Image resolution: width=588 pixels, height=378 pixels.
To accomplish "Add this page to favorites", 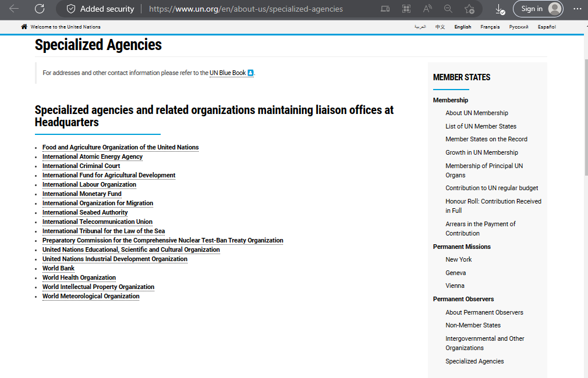I will coord(469,9).
